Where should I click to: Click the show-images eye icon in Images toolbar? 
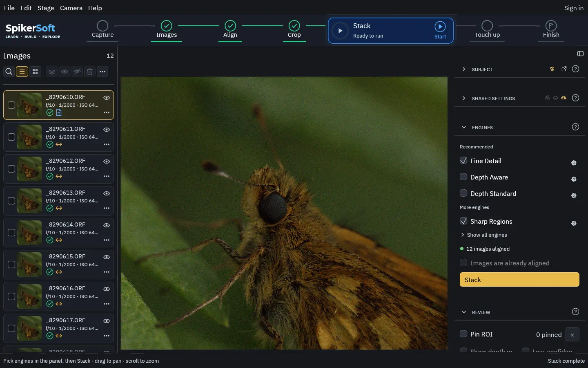[65, 72]
